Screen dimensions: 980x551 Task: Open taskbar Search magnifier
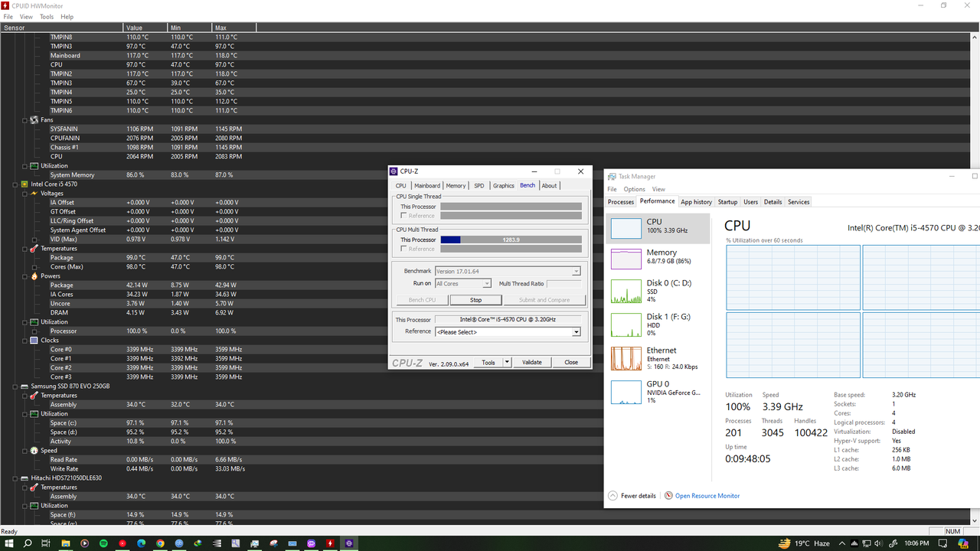pyautogui.click(x=28, y=543)
